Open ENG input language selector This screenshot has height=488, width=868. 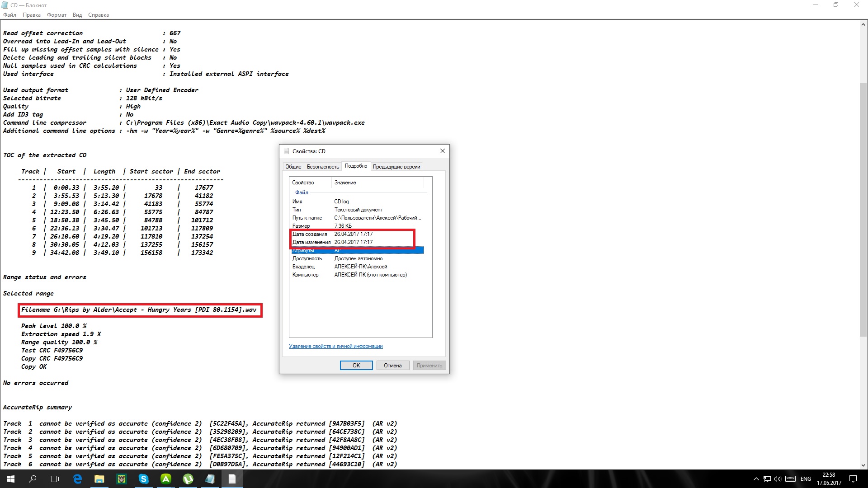coord(806,479)
